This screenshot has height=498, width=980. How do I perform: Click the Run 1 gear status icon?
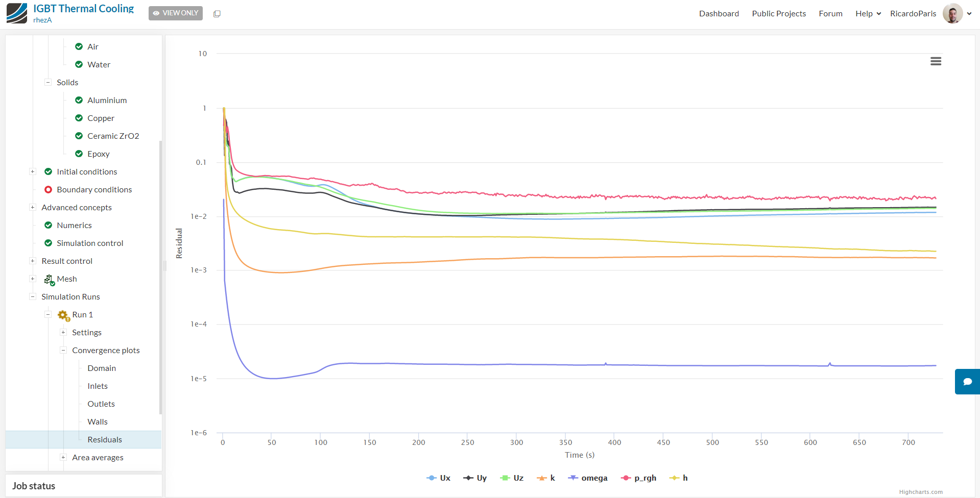(63, 315)
